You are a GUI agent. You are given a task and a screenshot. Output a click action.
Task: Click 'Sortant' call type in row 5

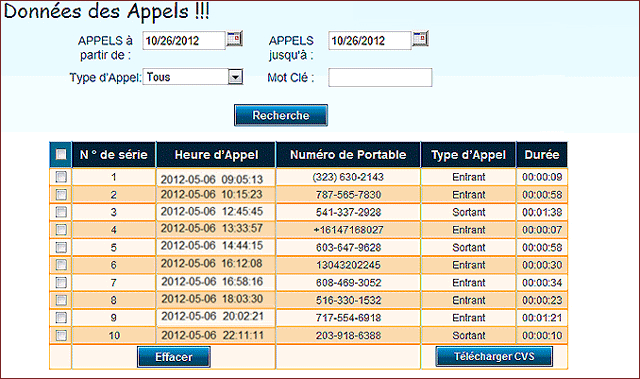pos(469,247)
